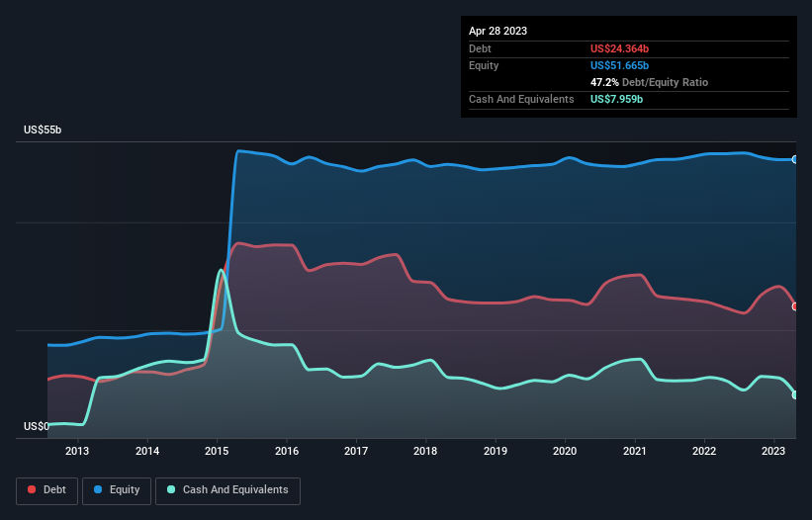Click the 2014 x-axis label
The image size is (812, 520).
point(147,451)
